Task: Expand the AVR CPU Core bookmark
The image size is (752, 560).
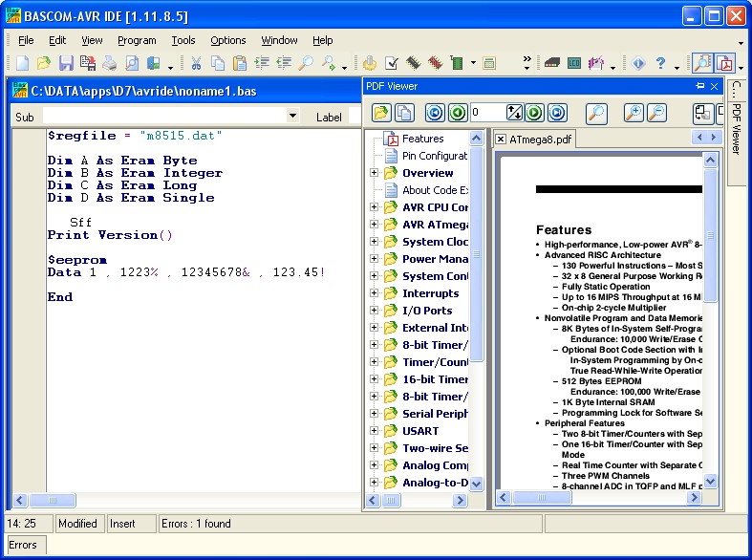Action: 374,207
